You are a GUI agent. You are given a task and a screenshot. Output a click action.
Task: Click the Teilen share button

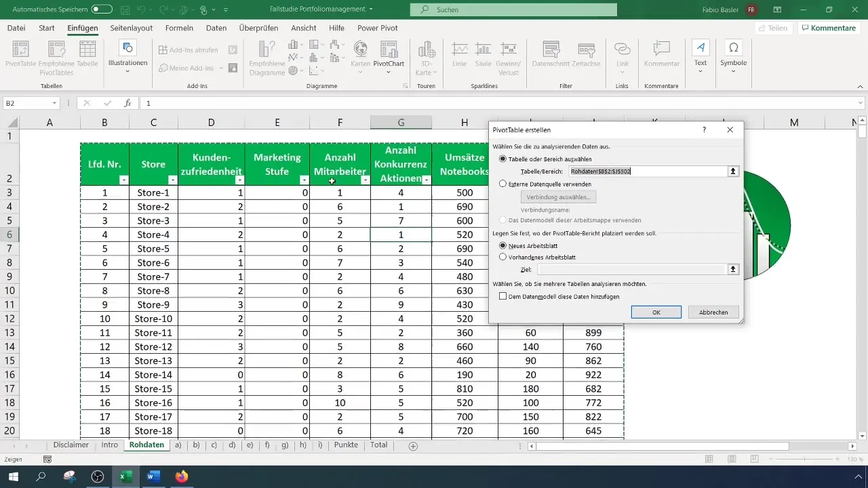coord(773,28)
